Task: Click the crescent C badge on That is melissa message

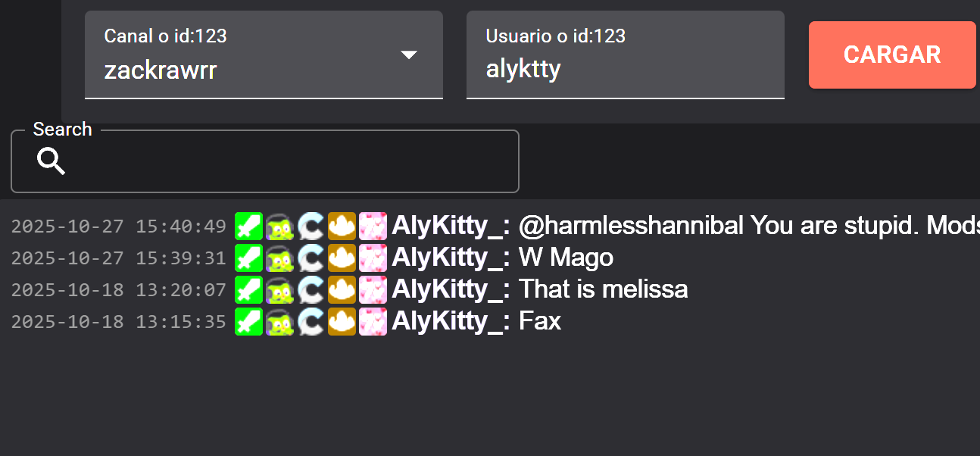Action: tap(311, 289)
